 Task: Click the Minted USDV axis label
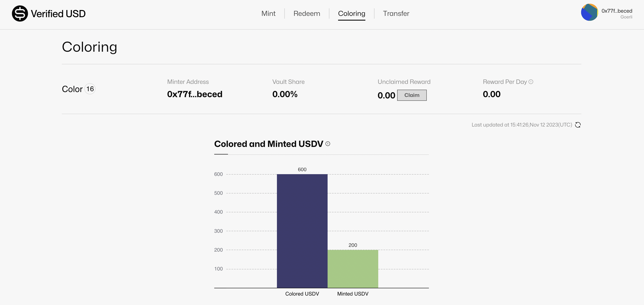352,294
